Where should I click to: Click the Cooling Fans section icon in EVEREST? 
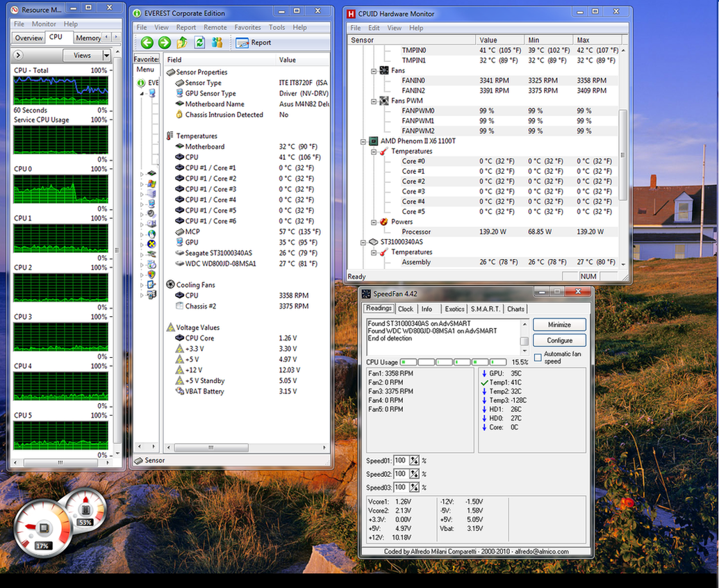pyautogui.click(x=171, y=284)
